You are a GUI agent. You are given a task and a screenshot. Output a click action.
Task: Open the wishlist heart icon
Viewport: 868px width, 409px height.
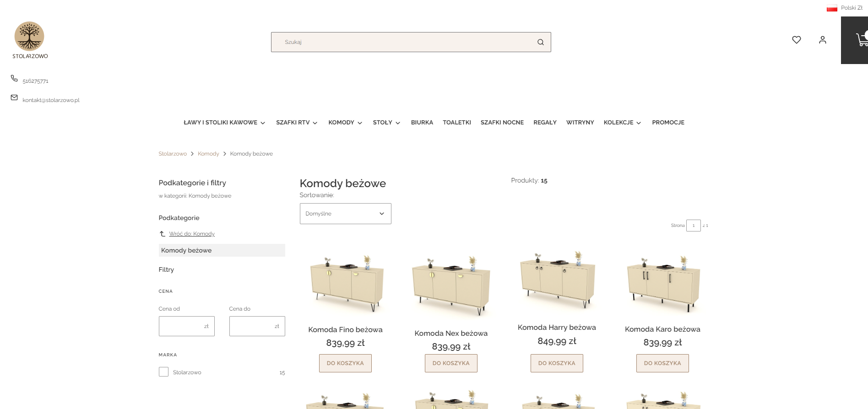pyautogui.click(x=796, y=40)
